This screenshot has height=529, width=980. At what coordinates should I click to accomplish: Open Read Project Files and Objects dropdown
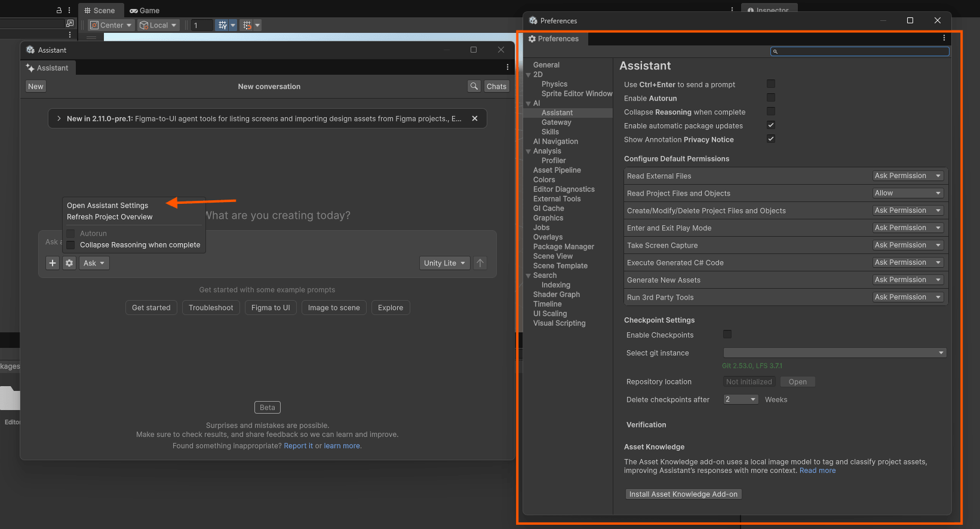click(908, 193)
